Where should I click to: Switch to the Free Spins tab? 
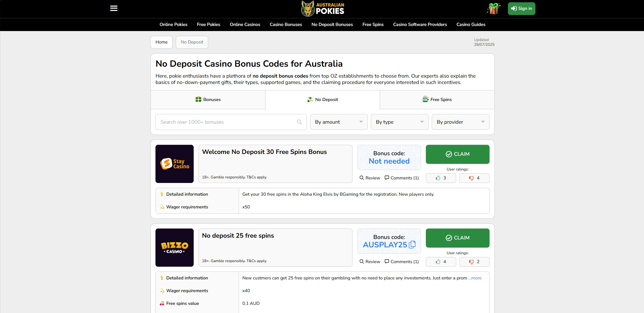pos(437,99)
